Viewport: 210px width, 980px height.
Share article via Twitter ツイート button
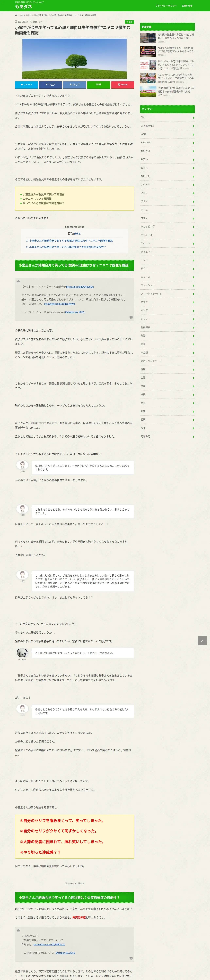click(x=27, y=84)
